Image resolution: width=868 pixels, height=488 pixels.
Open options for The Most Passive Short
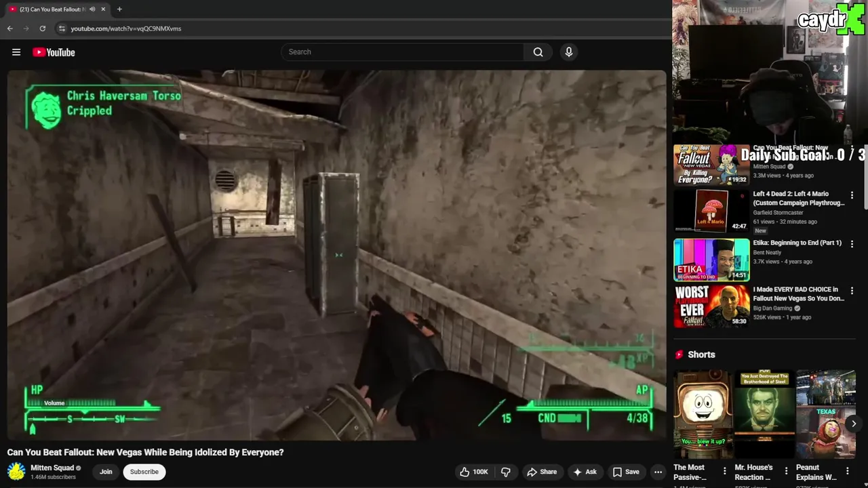tap(724, 470)
